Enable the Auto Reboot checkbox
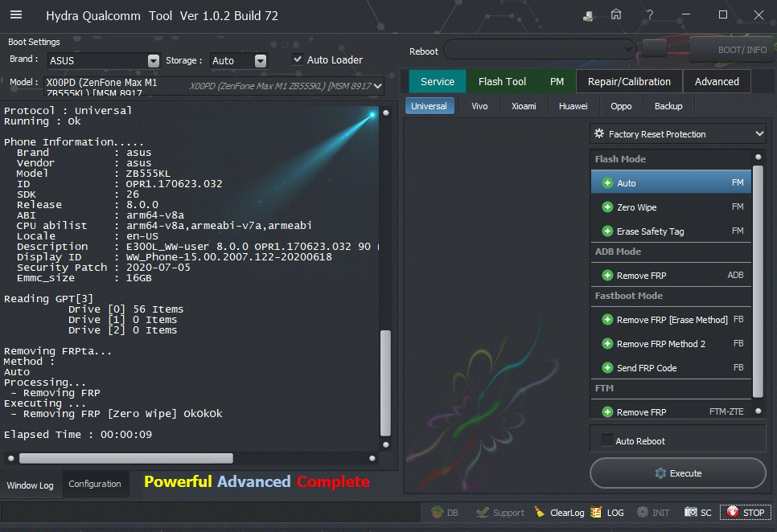777x532 pixels. [606, 440]
